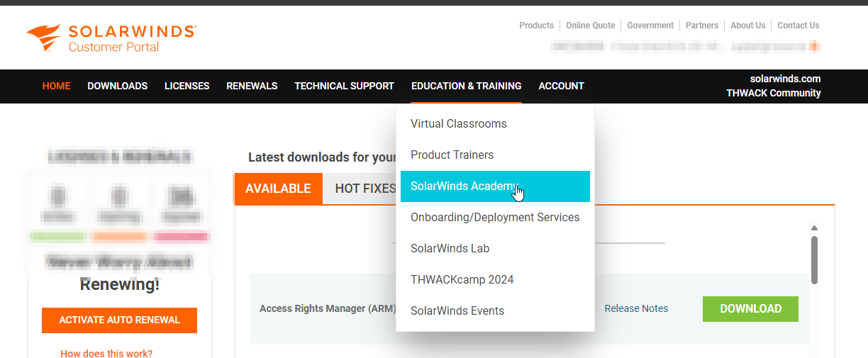Go to HOME in navigation bar

[x=57, y=86]
